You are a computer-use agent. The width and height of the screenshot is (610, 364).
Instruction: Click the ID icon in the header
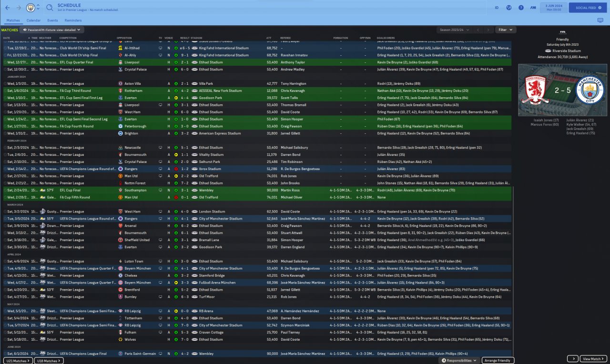tap(496, 8)
